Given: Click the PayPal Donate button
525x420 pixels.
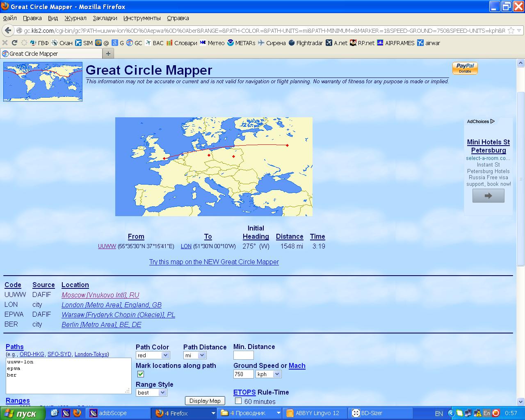Looking at the screenshot, I should (465, 68).
